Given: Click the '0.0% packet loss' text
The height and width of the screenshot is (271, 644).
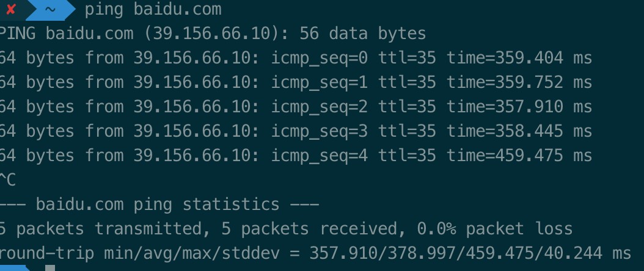Looking at the screenshot, I should point(494,229).
